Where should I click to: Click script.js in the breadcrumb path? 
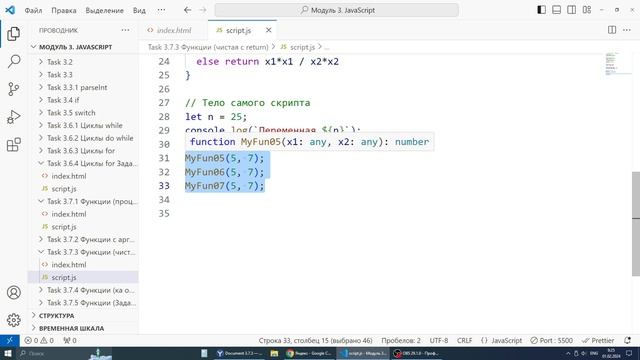point(302,47)
